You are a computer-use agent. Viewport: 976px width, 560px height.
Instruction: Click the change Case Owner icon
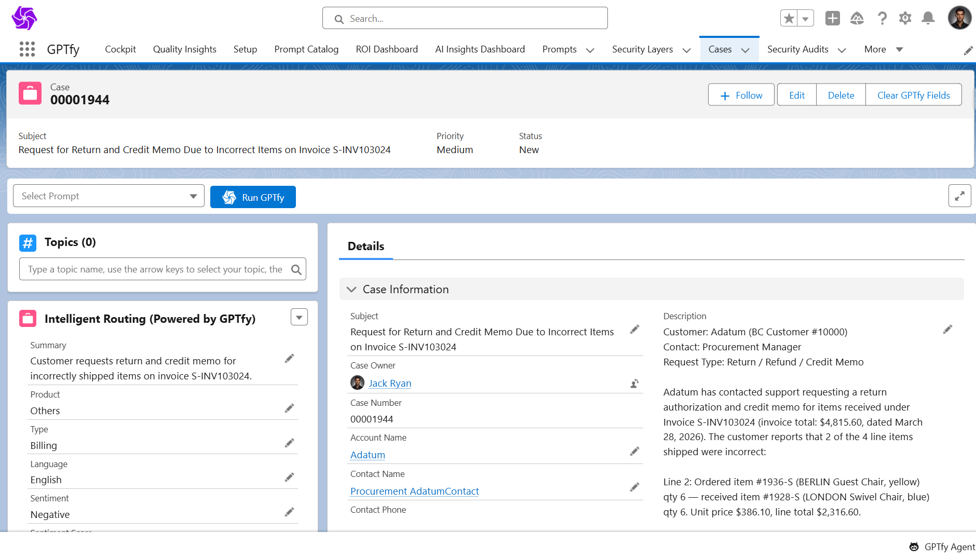coord(634,384)
